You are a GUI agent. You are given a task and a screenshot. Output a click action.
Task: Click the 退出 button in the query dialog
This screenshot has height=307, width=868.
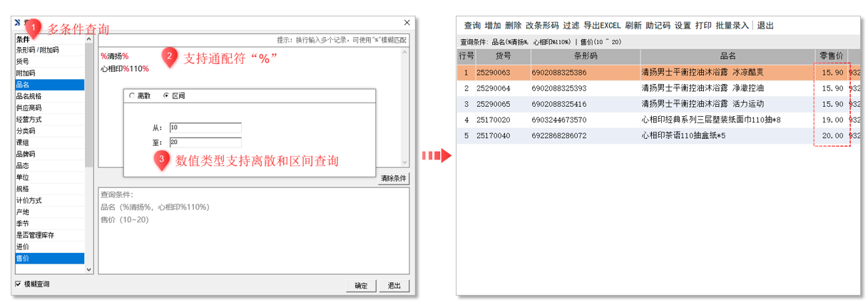394,286
